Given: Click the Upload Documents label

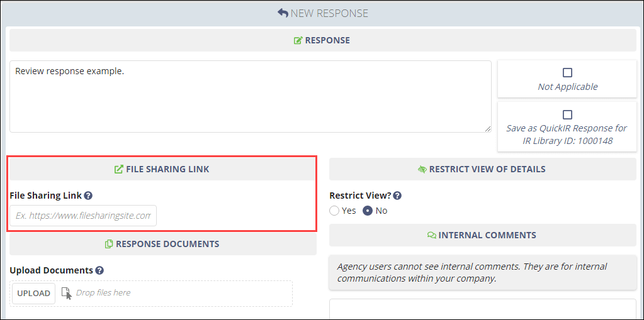Looking at the screenshot, I should (52, 270).
